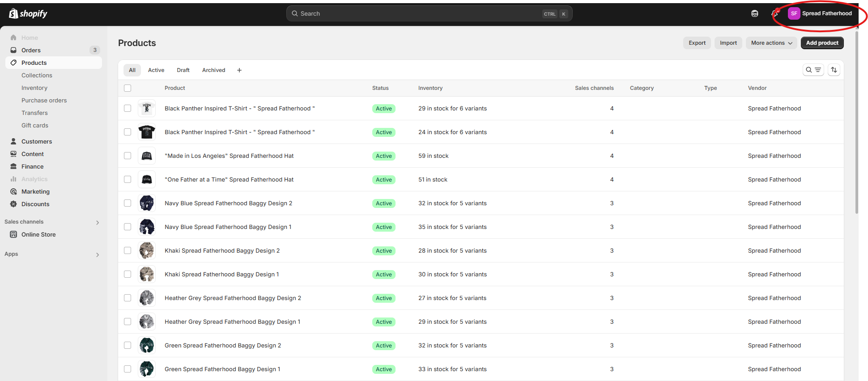Click "59 in stock" inventory cell
Screen dimensions: 868x381
coord(433,156)
